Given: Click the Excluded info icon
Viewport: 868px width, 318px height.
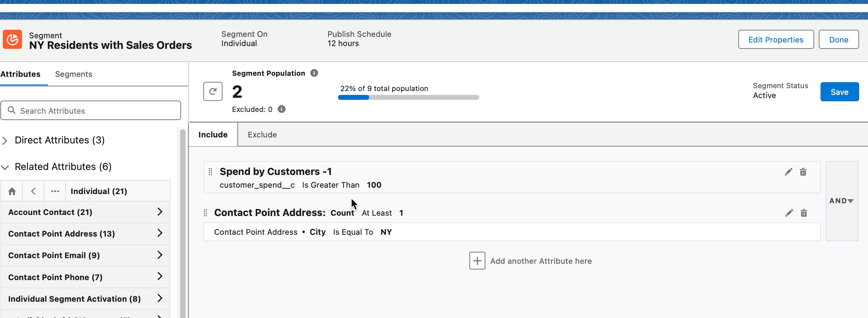Looking at the screenshot, I should pyautogui.click(x=282, y=109).
